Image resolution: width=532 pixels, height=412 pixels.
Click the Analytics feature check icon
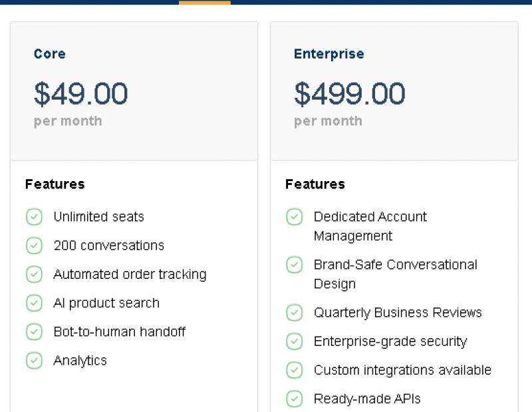pos(34,360)
